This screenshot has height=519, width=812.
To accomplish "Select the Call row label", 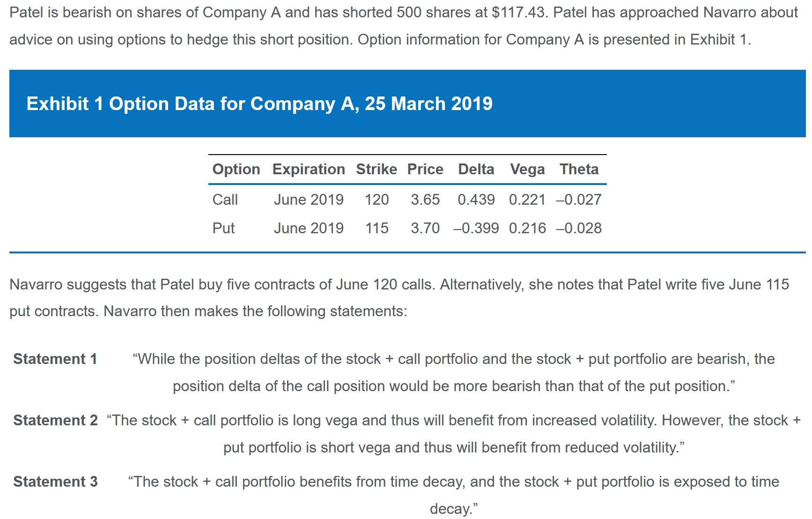I will [225, 200].
